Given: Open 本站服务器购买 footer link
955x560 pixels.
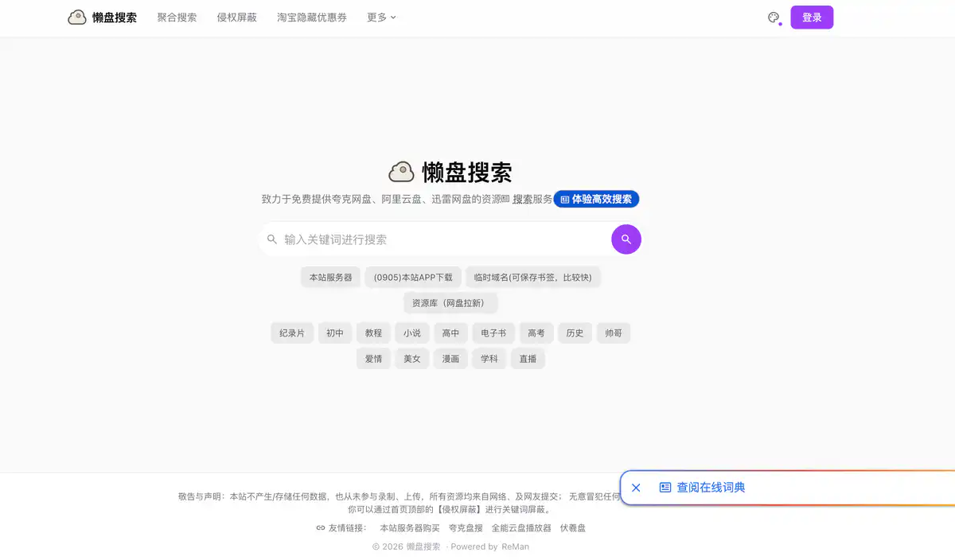Looking at the screenshot, I should tap(410, 528).
